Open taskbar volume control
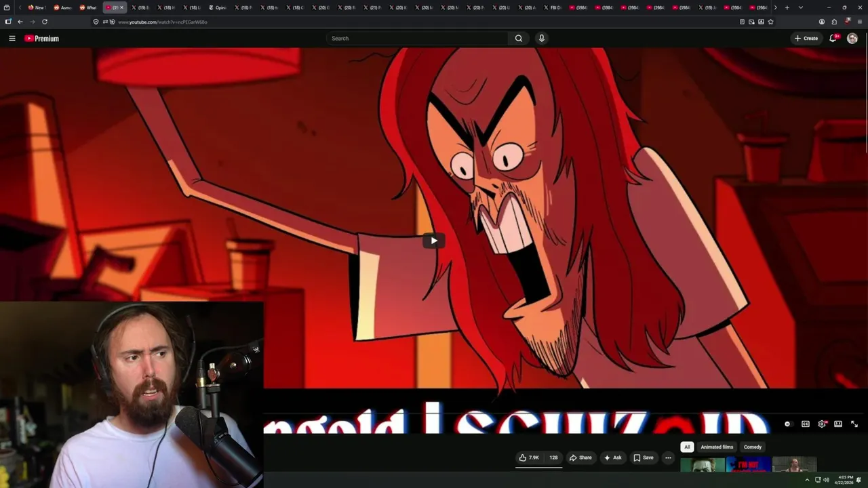868x488 pixels. tap(826, 480)
